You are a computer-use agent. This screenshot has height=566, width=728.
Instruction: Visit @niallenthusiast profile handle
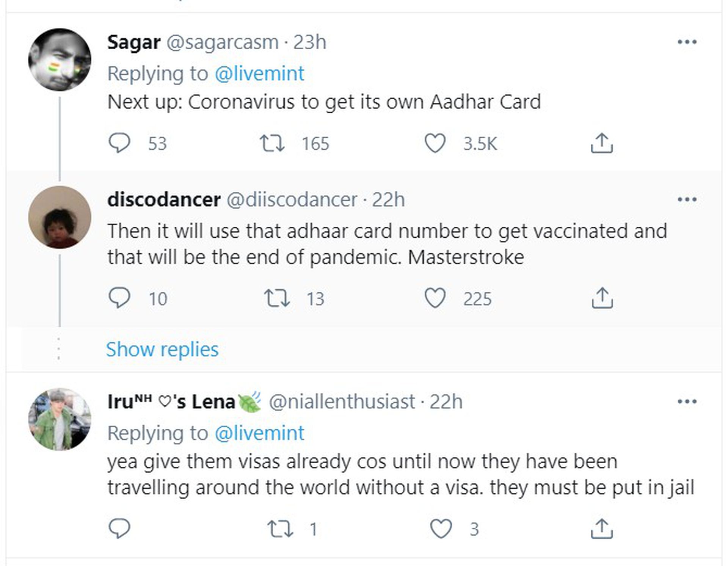[x=342, y=401]
